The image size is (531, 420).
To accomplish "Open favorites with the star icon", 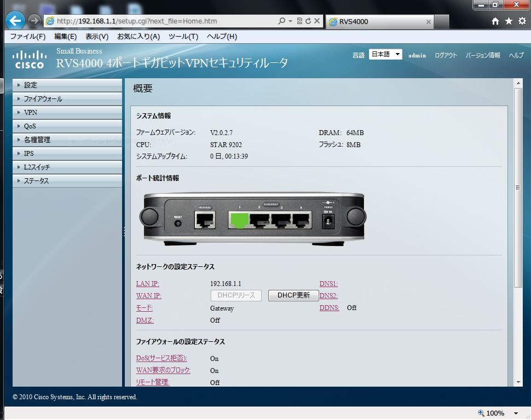I will point(509,21).
